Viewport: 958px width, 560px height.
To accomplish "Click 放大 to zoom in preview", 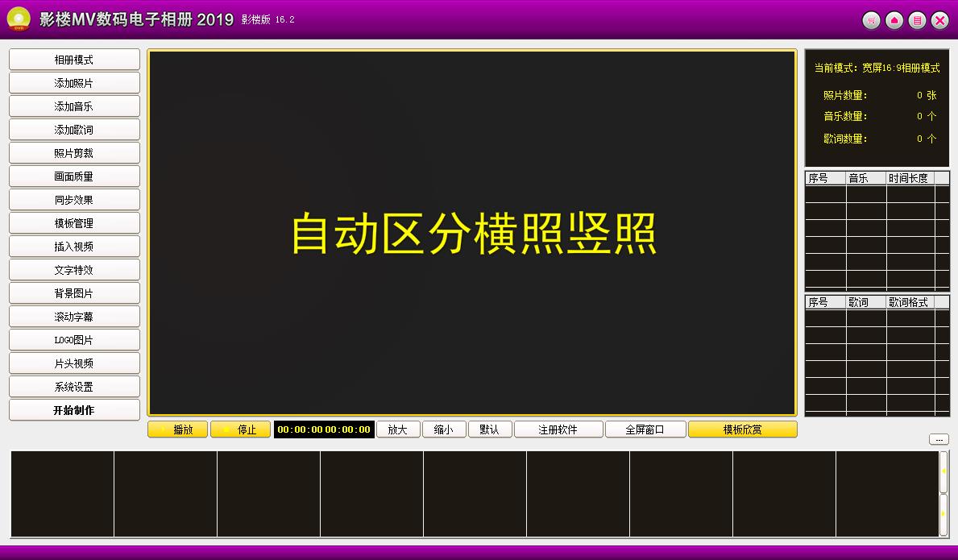I will tap(398, 429).
